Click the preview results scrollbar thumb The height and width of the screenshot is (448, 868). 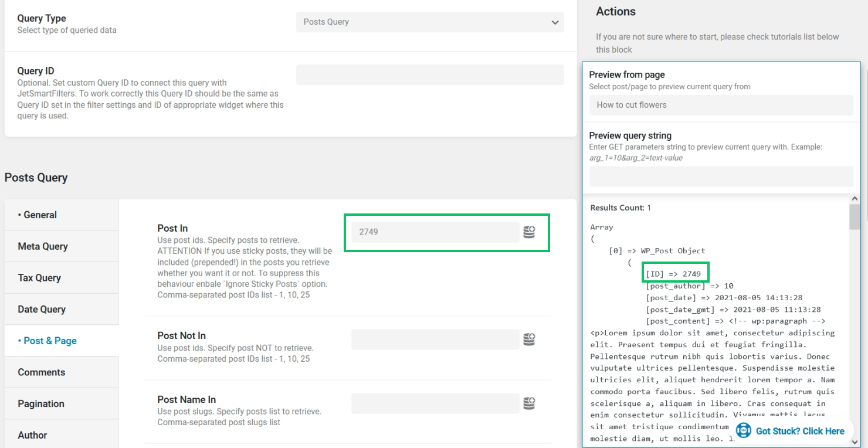coord(855,217)
